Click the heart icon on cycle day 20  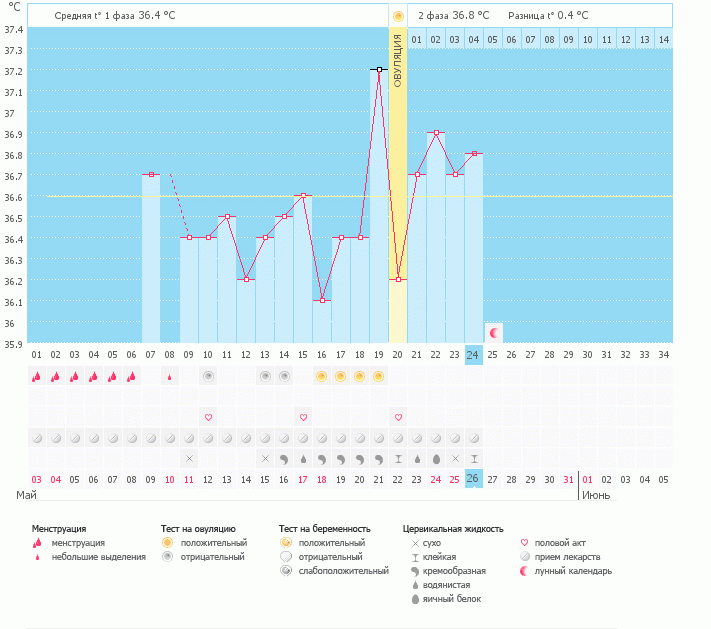[398, 417]
